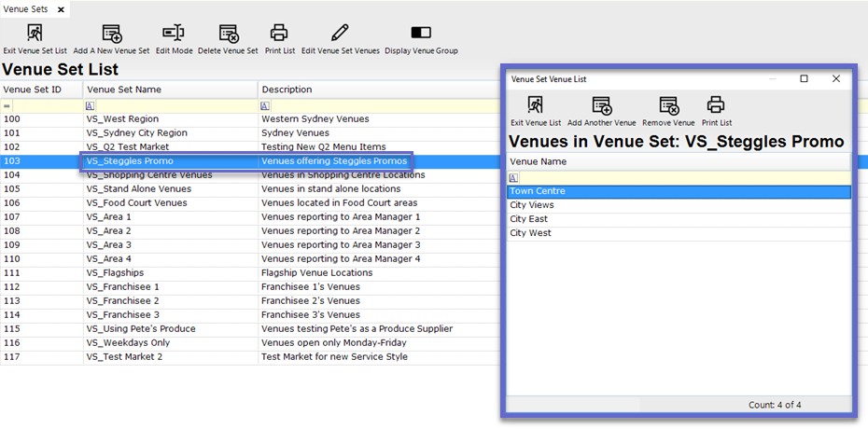Remove venue from venue set
Image resolution: width=868 pixels, height=429 pixels.
668,106
